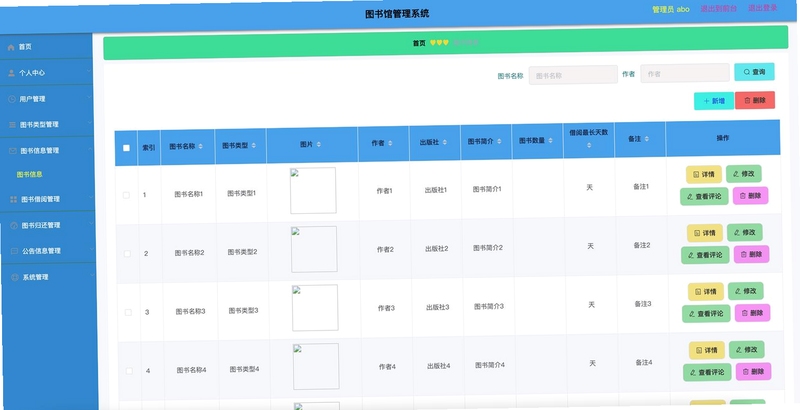Click the person icon beside 个人中心
The height and width of the screenshot is (410, 800).
pos(11,73)
